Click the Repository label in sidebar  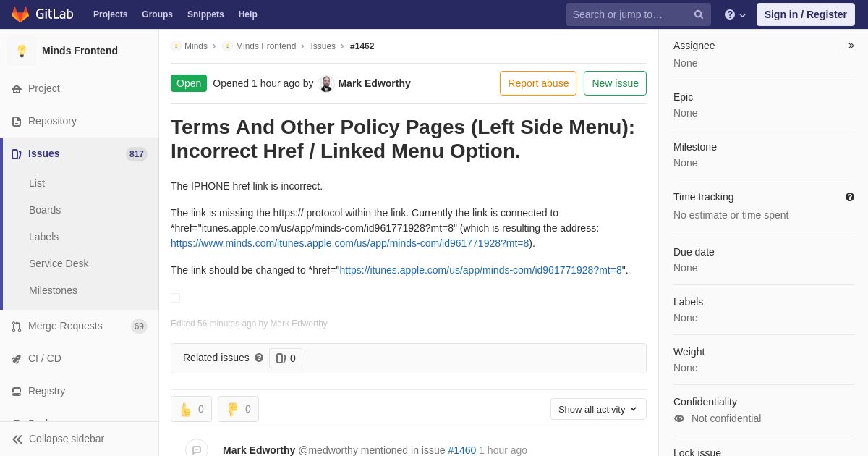52,121
